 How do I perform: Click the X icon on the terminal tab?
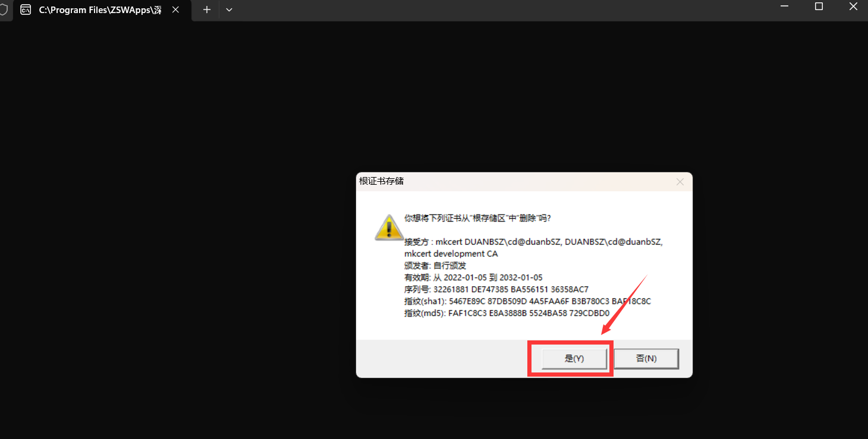(x=175, y=10)
